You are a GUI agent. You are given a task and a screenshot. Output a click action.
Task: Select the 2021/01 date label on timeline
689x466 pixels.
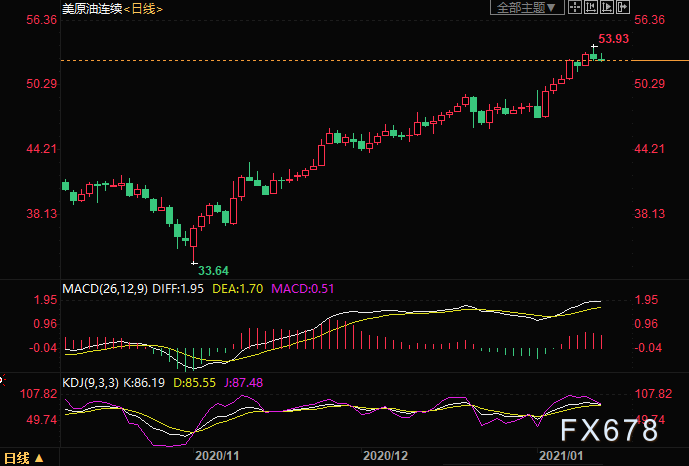tap(561, 456)
